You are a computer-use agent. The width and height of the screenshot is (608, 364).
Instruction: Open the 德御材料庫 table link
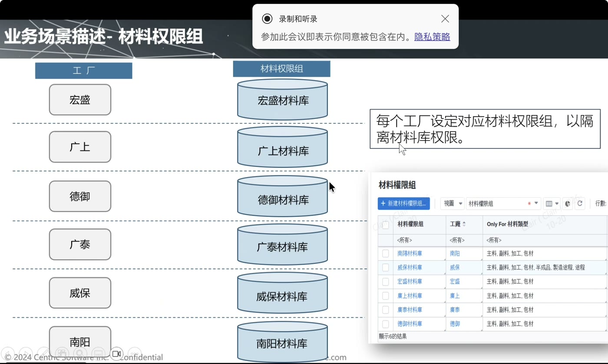click(410, 324)
